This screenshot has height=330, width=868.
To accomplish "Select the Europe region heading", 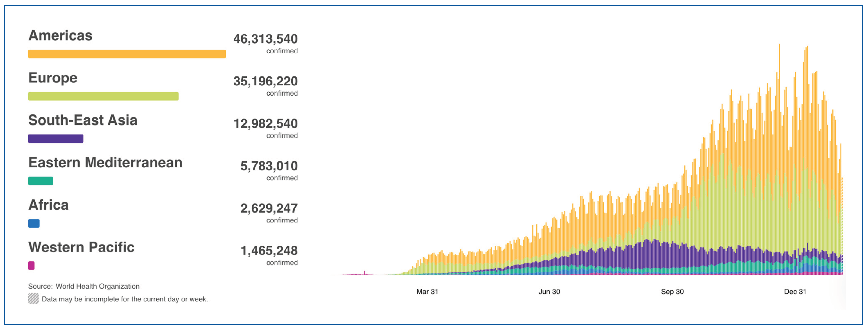I will 53,78.
